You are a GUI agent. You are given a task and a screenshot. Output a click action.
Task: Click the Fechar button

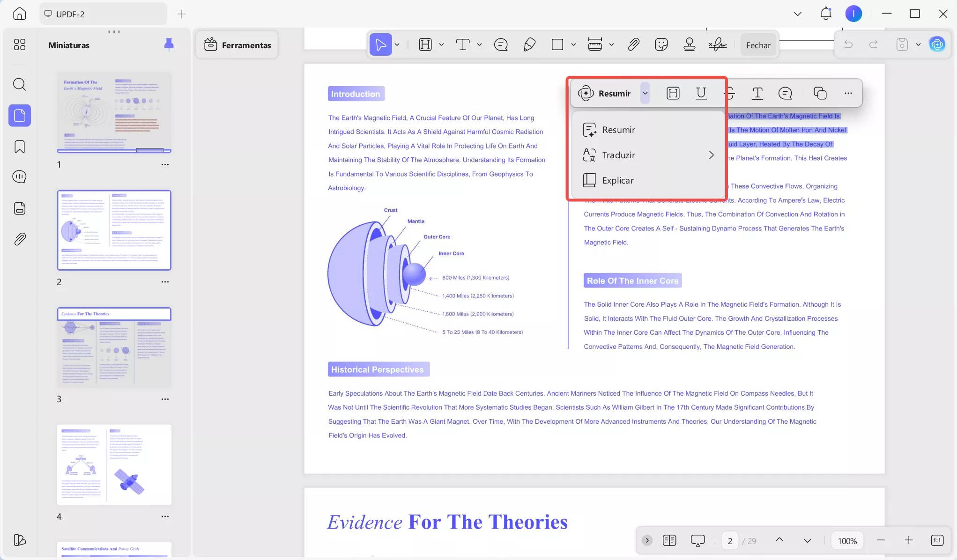[x=758, y=45]
